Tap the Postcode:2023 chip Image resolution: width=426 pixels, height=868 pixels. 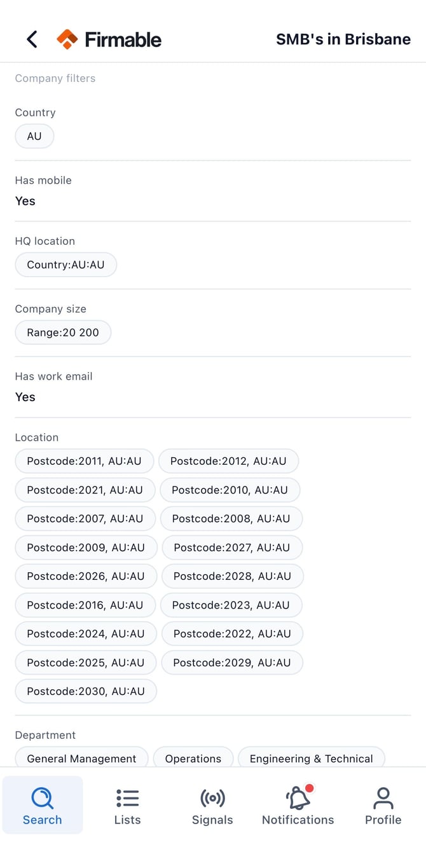[x=231, y=605]
